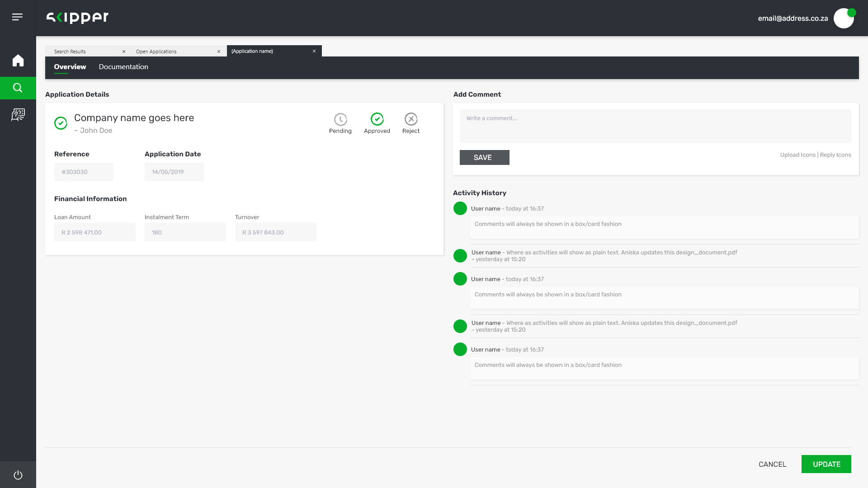The width and height of the screenshot is (868, 488).
Task: Go to Home in the sidebar
Action: (x=18, y=61)
